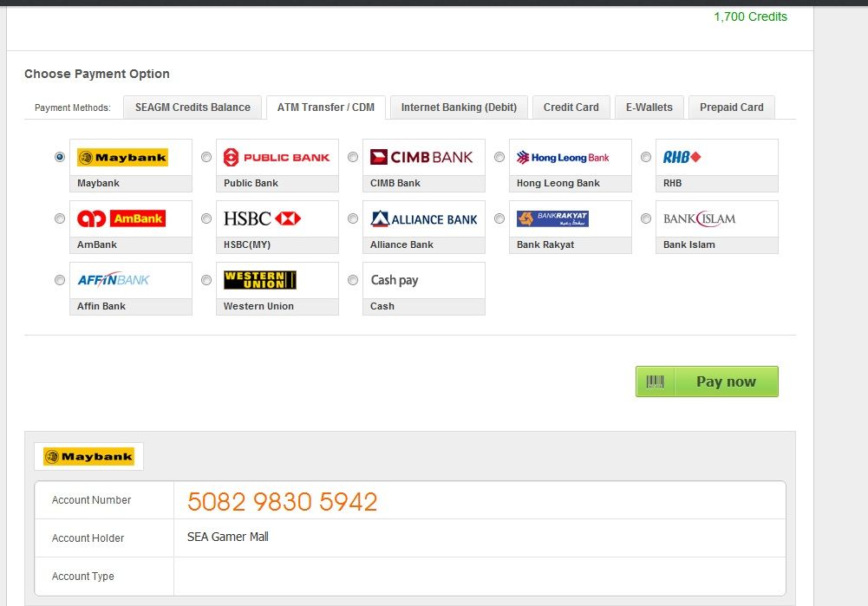Enable the Cash pay radio option
The image size is (868, 606).
click(353, 280)
